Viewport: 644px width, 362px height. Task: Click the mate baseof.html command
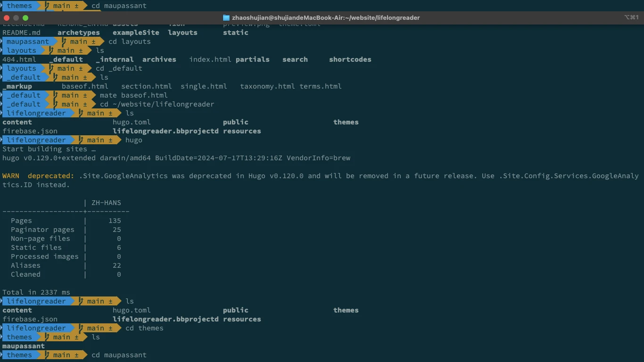134,95
